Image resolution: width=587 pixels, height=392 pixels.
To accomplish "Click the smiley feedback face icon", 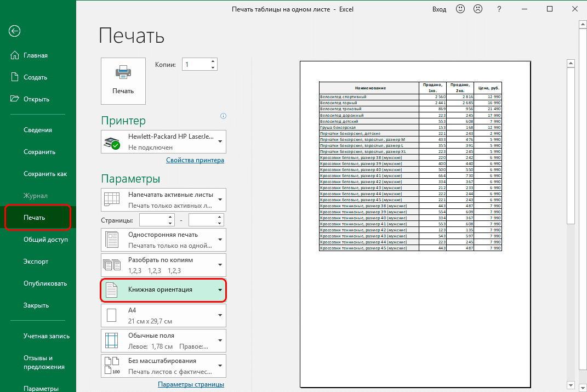I will coord(461,9).
